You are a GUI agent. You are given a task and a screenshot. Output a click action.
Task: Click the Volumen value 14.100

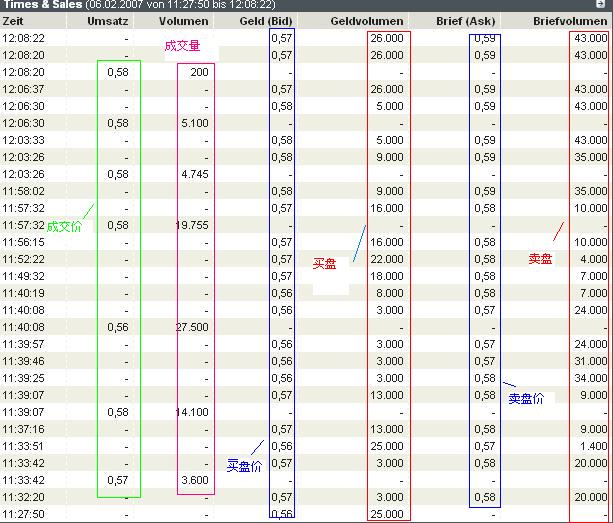pyautogui.click(x=192, y=412)
